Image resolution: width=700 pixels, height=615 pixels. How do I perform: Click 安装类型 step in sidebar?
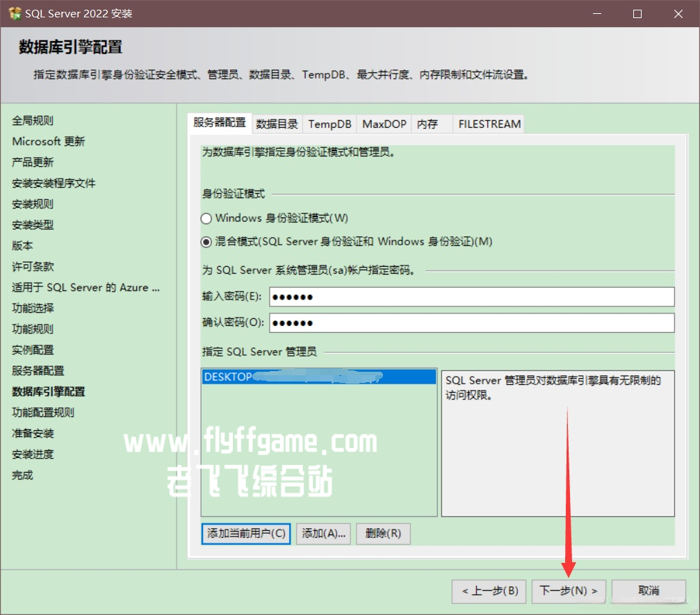coord(33,225)
